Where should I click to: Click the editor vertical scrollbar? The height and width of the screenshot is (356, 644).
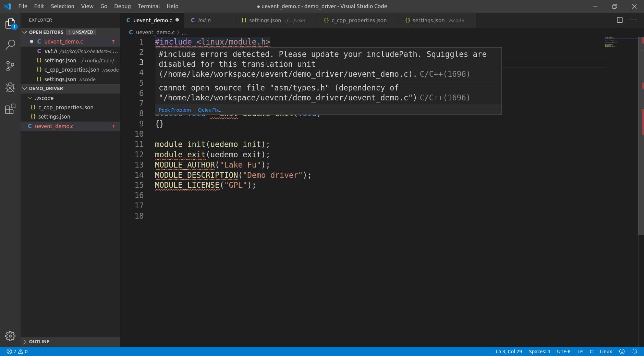click(x=641, y=136)
